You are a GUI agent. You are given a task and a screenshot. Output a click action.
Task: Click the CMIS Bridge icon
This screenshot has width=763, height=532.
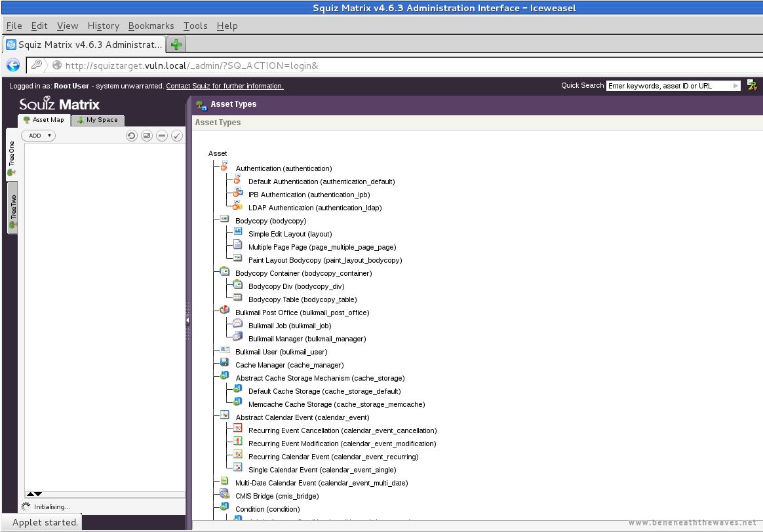[224, 493]
